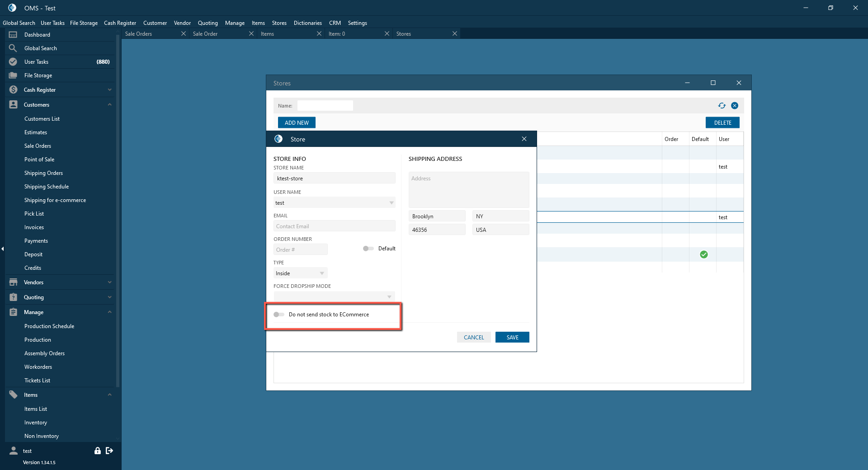This screenshot has height=470, width=868.
Task: Collapse the sidebar using the left arrow handle
Action: (x=2, y=249)
